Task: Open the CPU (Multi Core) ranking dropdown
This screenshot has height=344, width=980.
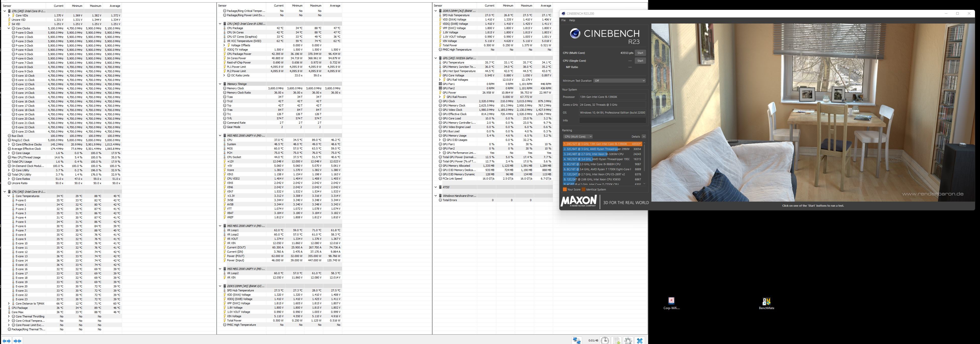Action: pos(578,137)
